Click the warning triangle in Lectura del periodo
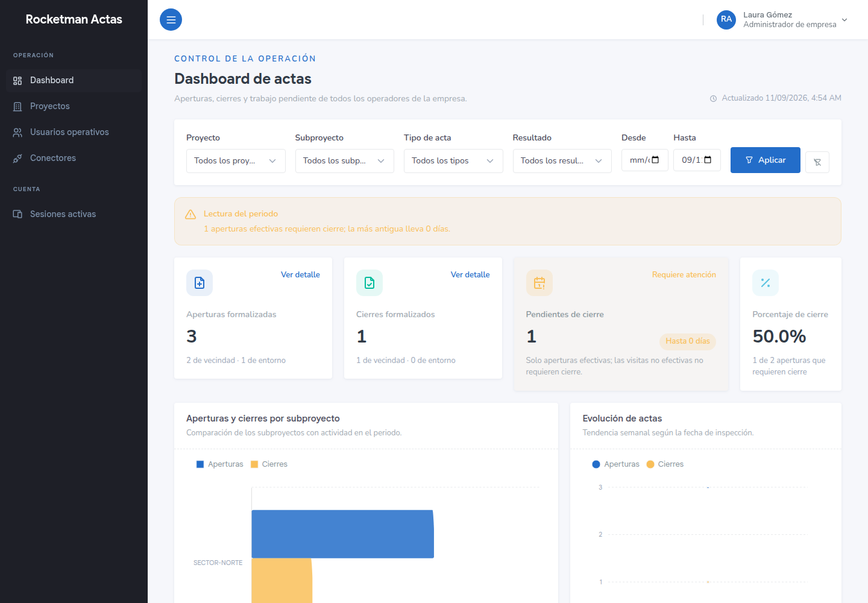 coord(190,214)
